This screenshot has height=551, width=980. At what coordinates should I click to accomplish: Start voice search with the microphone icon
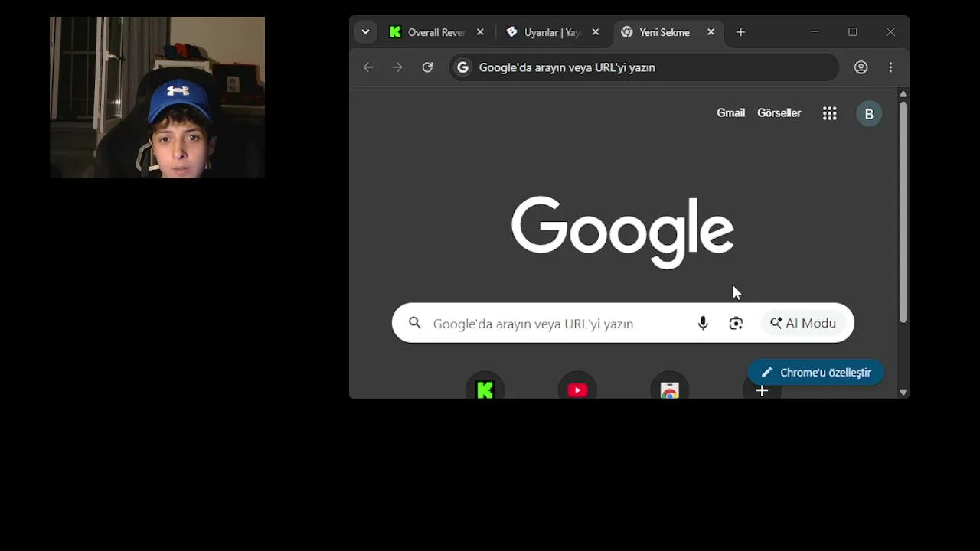(x=703, y=323)
